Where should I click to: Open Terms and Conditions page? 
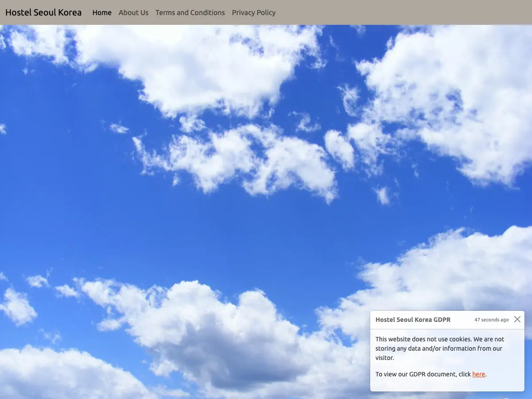coord(190,12)
